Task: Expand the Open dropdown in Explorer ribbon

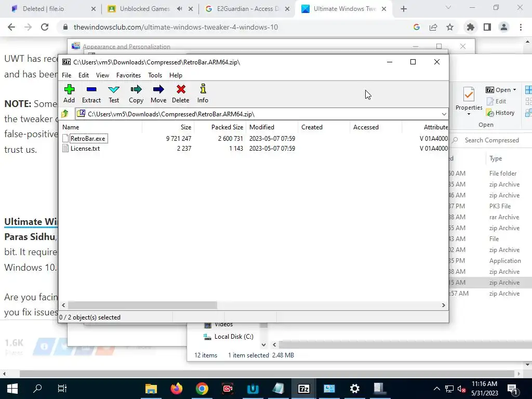Action: coord(515,90)
